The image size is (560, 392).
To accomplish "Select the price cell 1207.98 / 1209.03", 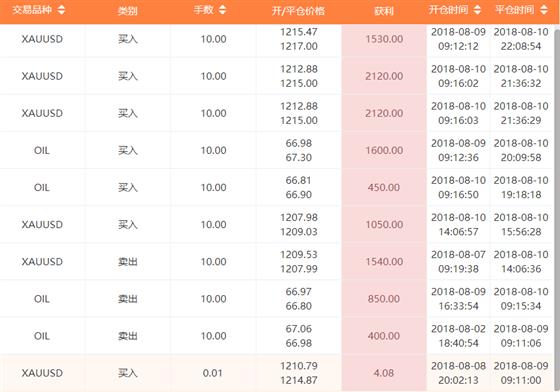I will (x=299, y=225).
